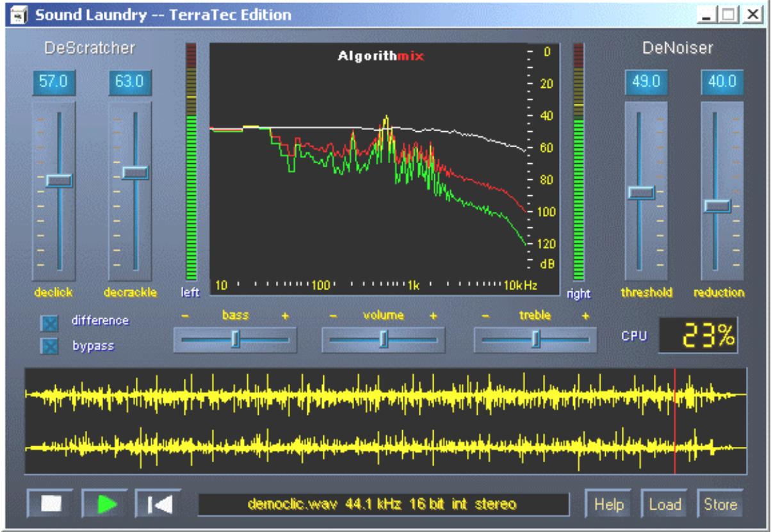
Task: Click the bass slider knob
Action: pyautogui.click(x=235, y=339)
